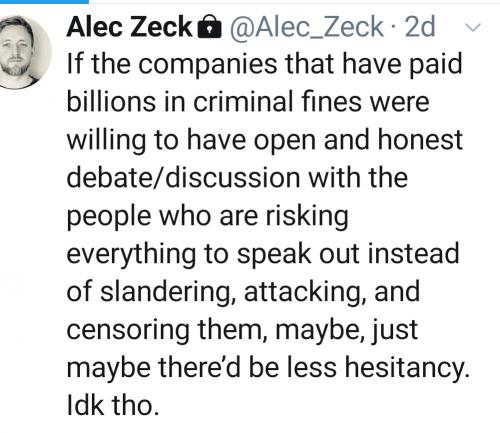Select the line 'people who are risking'
The height and width of the screenshot is (433, 500).
click(x=207, y=217)
